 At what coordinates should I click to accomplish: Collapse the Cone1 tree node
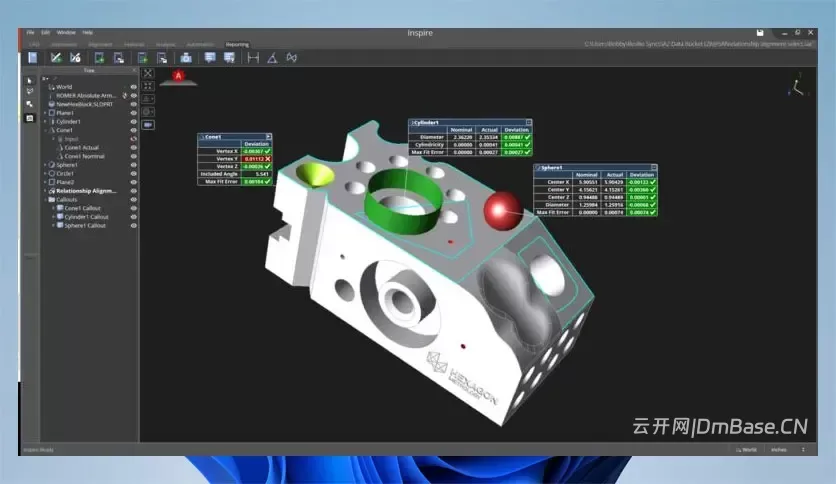tap(45, 130)
